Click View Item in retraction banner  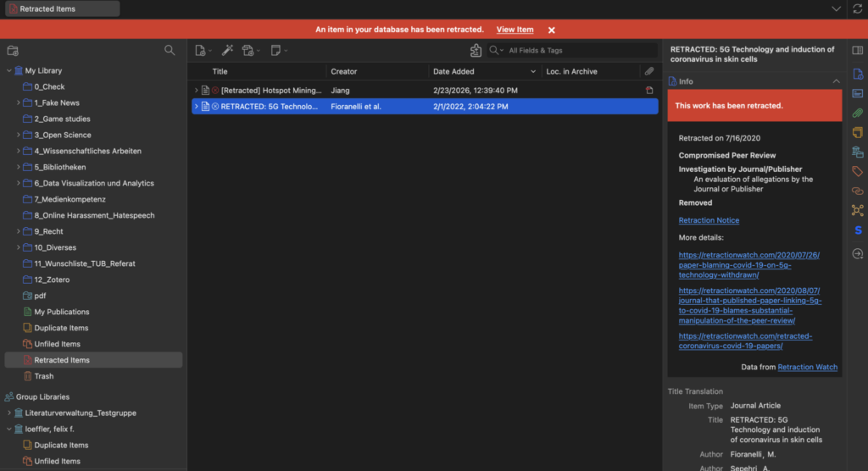(x=515, y=30)
